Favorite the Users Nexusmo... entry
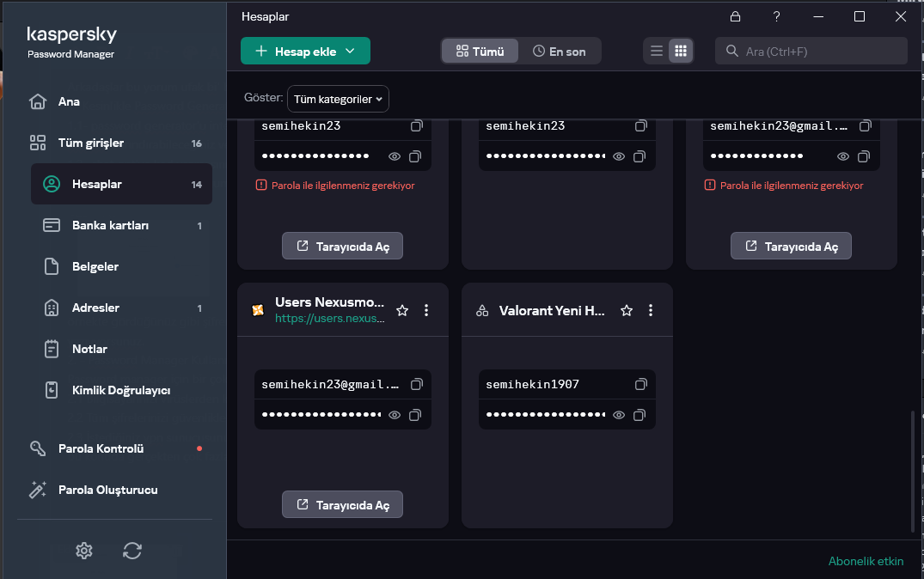Screen dimensions: 924x579 (402, 310)
